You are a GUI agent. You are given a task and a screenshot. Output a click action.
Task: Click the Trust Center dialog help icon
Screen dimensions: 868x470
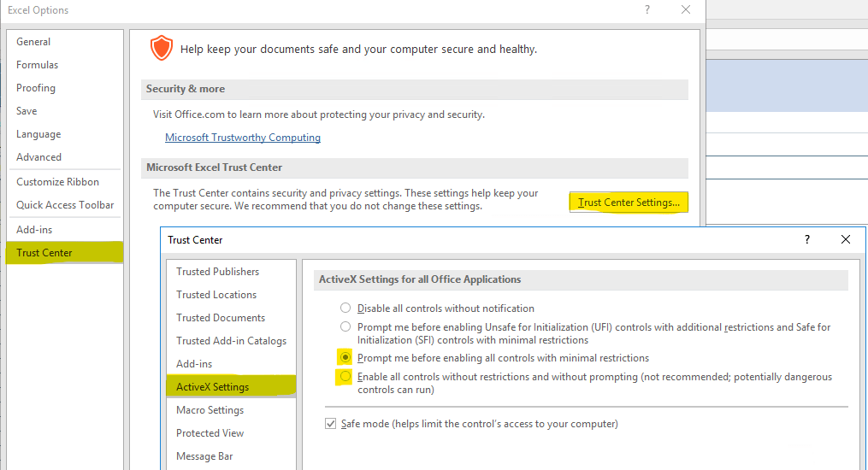coord(807,239)
